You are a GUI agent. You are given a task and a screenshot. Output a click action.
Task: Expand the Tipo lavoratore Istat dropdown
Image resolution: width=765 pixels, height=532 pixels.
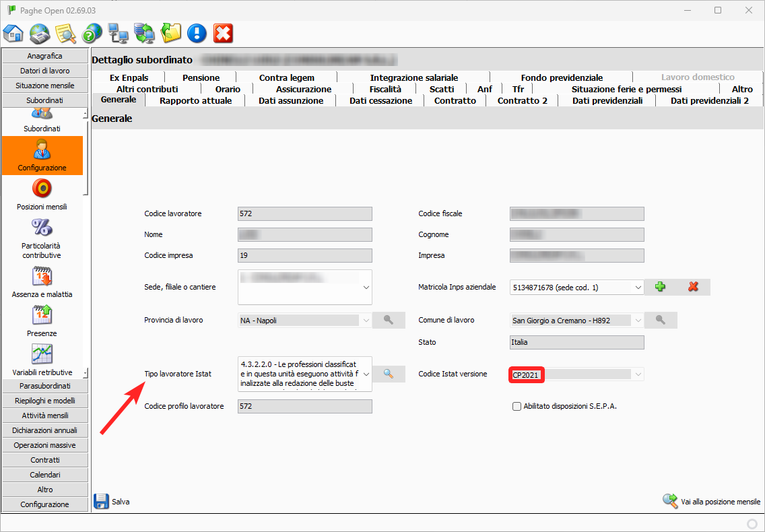[366, 374]
